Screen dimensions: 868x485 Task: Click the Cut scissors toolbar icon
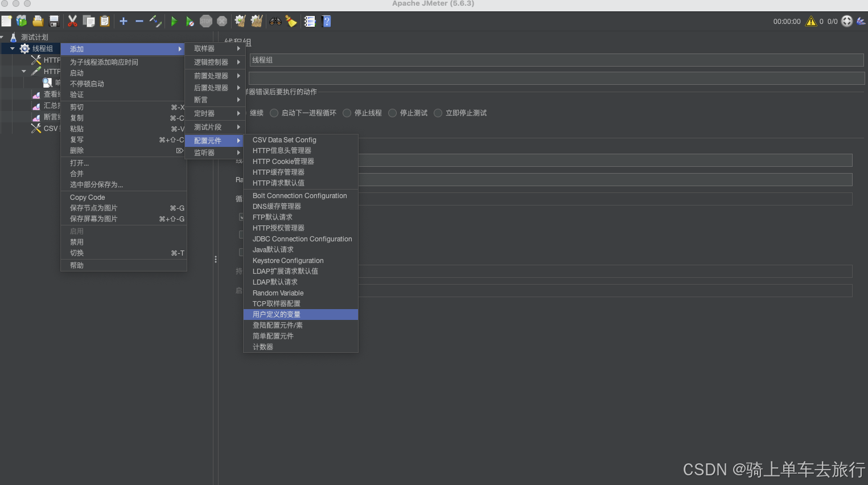point(72,21)
